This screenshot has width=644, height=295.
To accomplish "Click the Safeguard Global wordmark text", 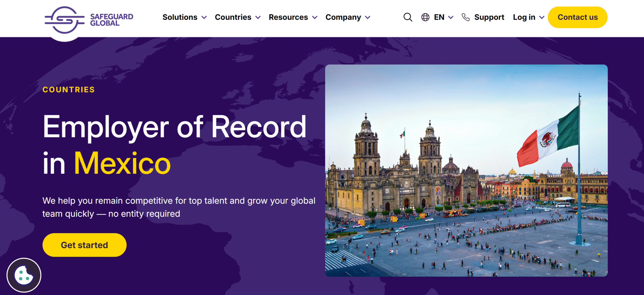I will point(111,20).
